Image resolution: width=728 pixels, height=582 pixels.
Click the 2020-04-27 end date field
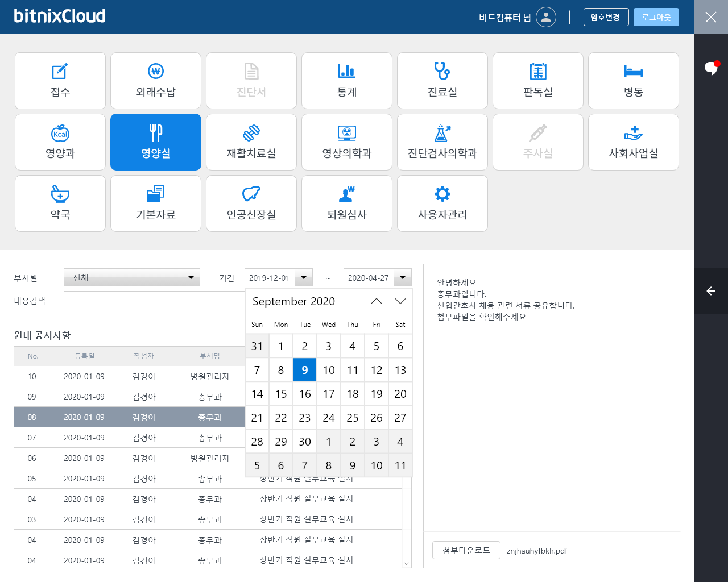(369, 278)
